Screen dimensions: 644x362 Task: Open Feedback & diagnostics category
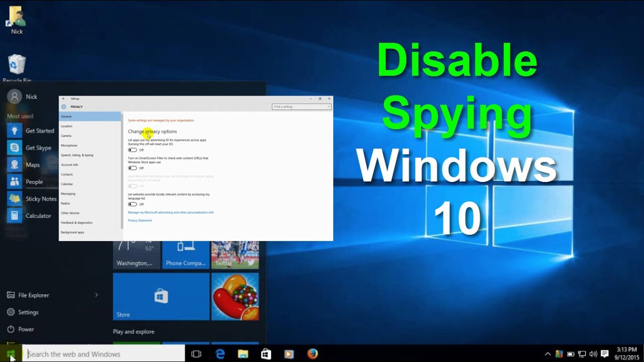(90, 222)
